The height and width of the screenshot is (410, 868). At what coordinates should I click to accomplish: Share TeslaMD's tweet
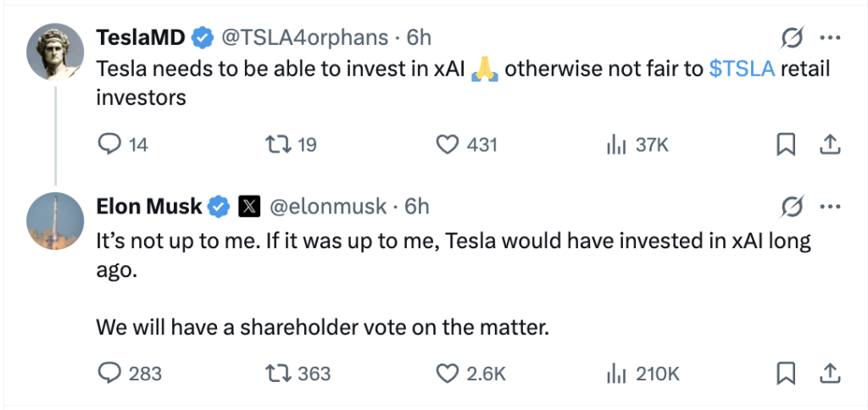click(830, 145)
